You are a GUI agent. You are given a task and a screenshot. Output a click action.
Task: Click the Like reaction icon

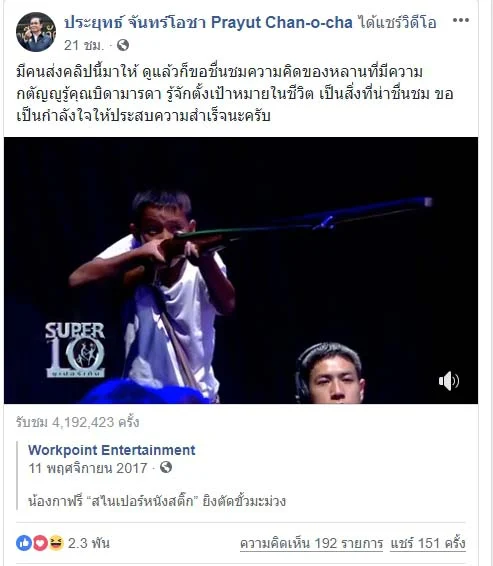(x=24, y=543)
